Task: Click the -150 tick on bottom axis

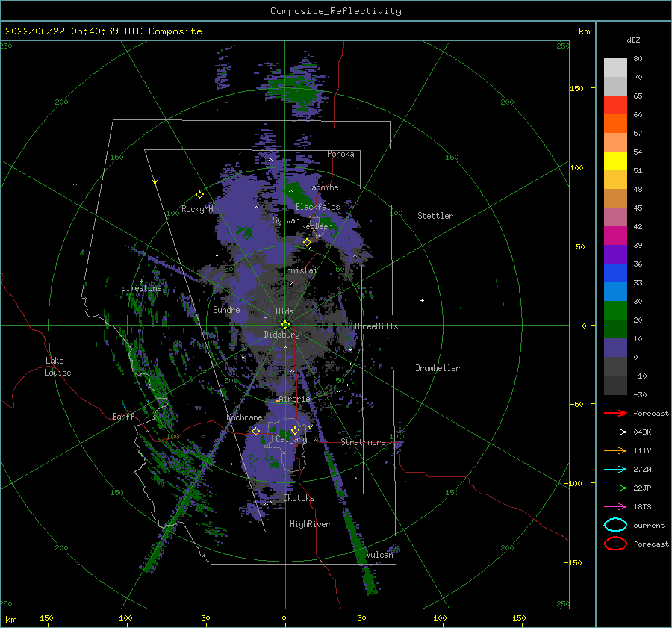Action: point(44,618)
